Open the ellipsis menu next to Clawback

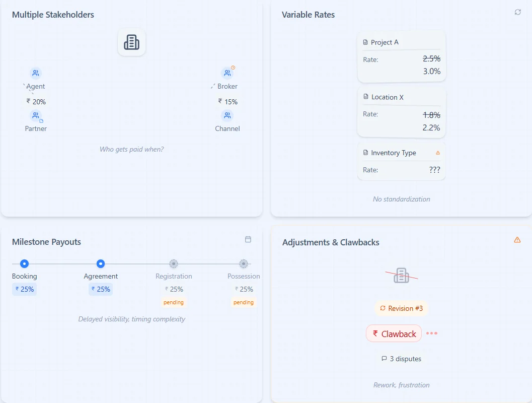[x=432, y=333]
